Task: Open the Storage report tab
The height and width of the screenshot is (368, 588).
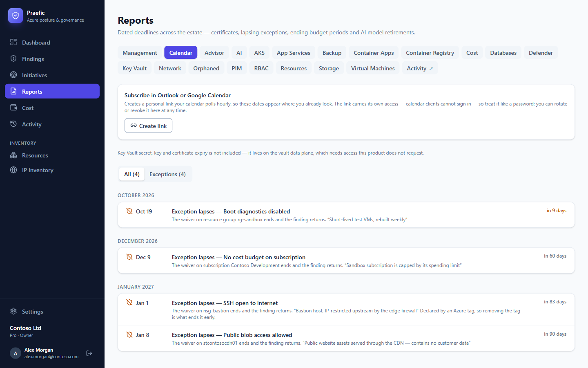Action: click(329, 68)
